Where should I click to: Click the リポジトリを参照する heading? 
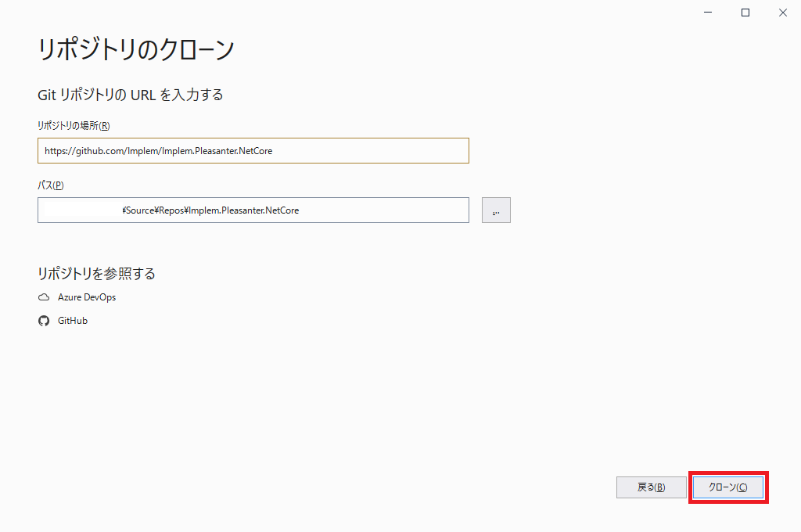coord(96,273)
